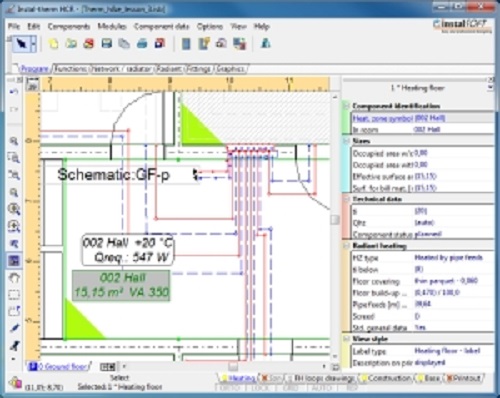500x398 pixels.
Task: Switch to the RH loops drawings tab
Action: pyautogui.click(x=321, y=378)
